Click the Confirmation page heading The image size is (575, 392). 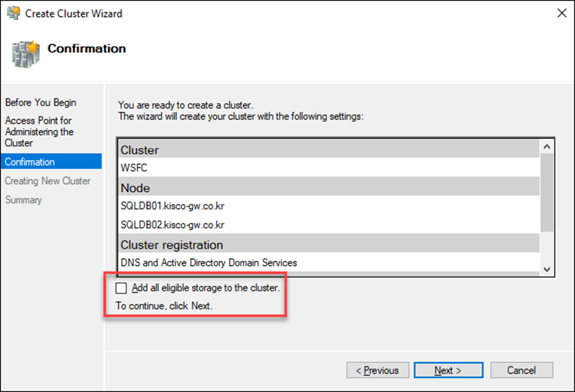tap(87, 49)
